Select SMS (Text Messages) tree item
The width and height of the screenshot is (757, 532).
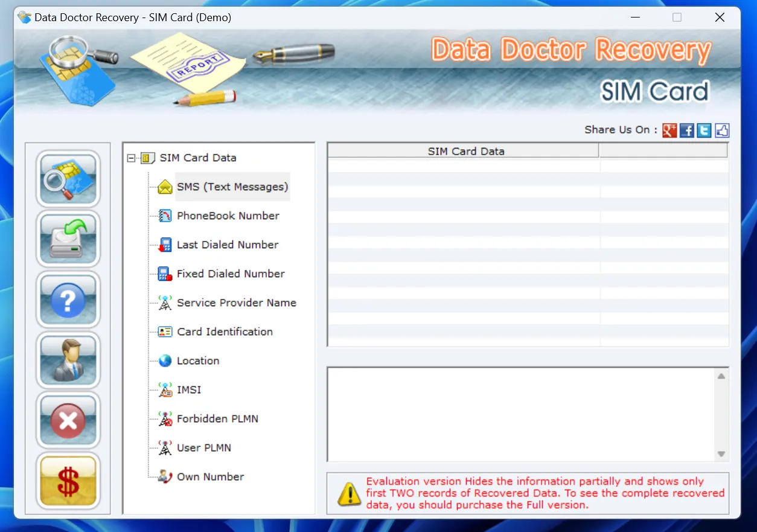(232, 187)
